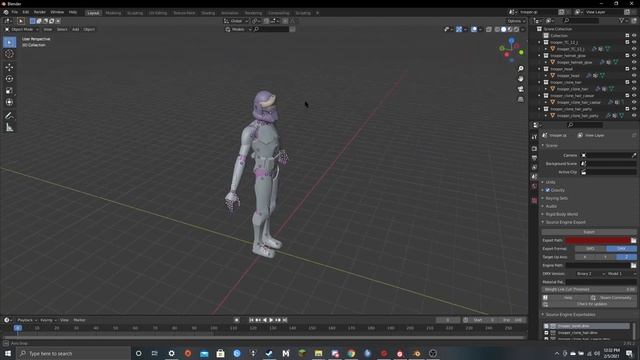Choose the Annotate tool
The image size is (640, 360).
pyautogui.click(x=9, y=116)
